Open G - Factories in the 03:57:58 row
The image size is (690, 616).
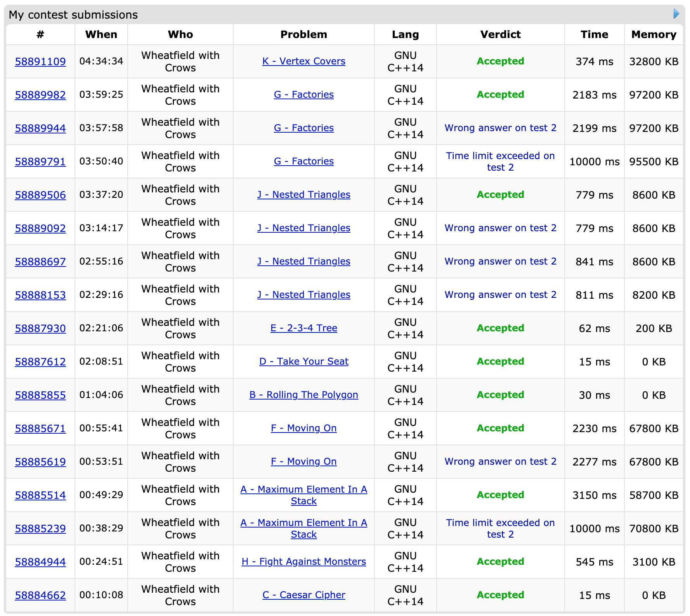303,128
